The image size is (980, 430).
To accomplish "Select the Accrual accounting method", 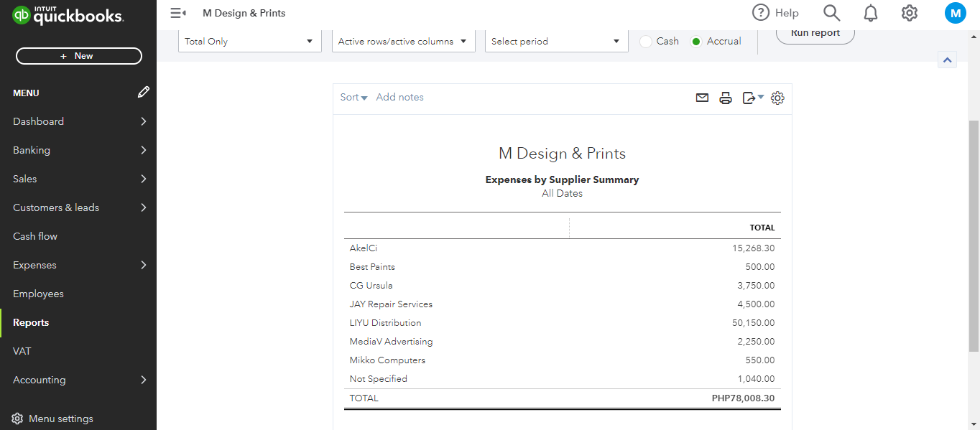I will 696,42.
